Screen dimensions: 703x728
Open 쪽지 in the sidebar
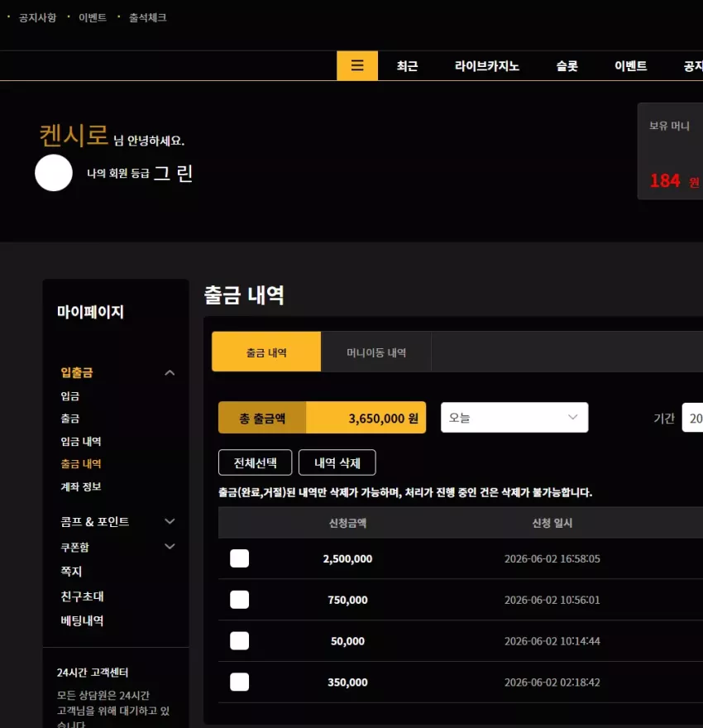71,571
